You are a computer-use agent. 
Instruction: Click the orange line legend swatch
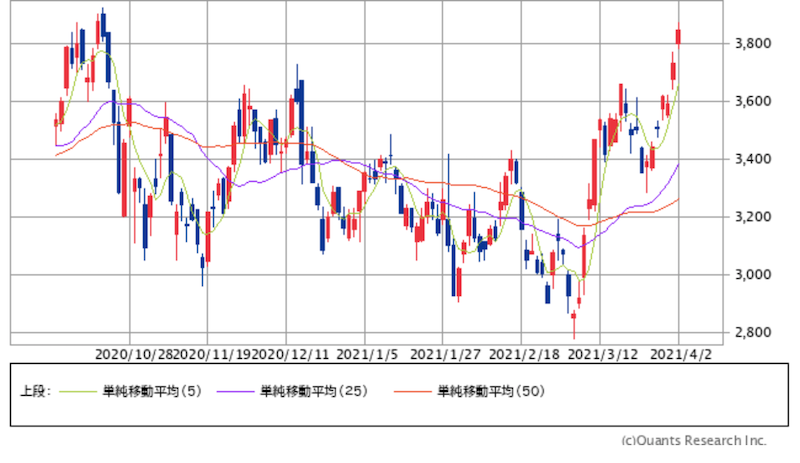(413, 392)
